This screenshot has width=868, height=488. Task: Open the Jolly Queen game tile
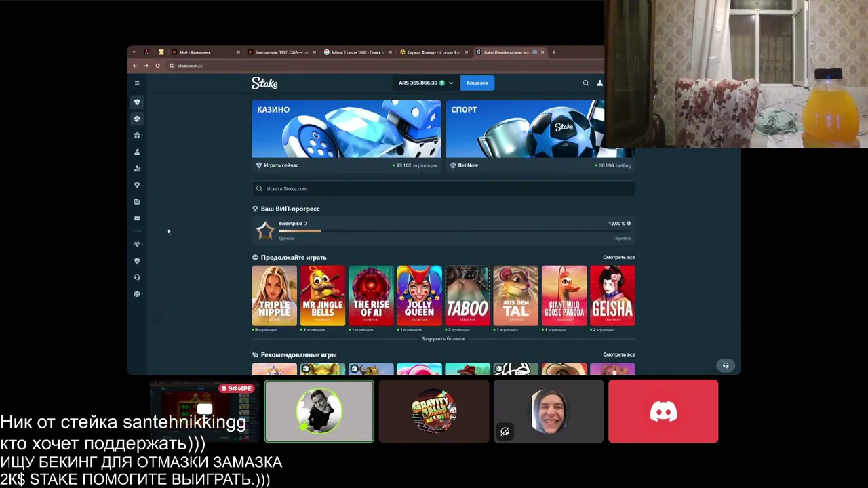pyautogui.click(x=419, y=296)
